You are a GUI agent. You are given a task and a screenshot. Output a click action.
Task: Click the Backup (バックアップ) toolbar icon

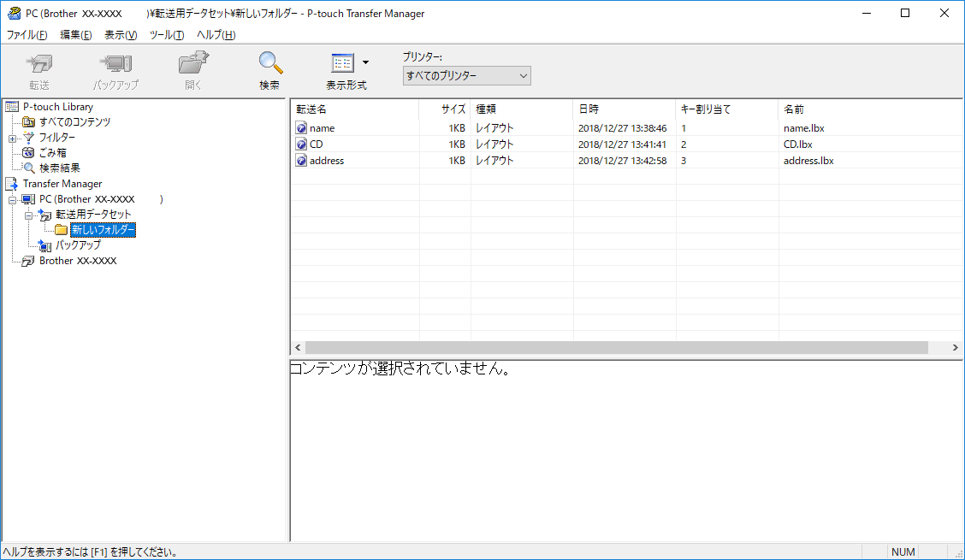115,64
